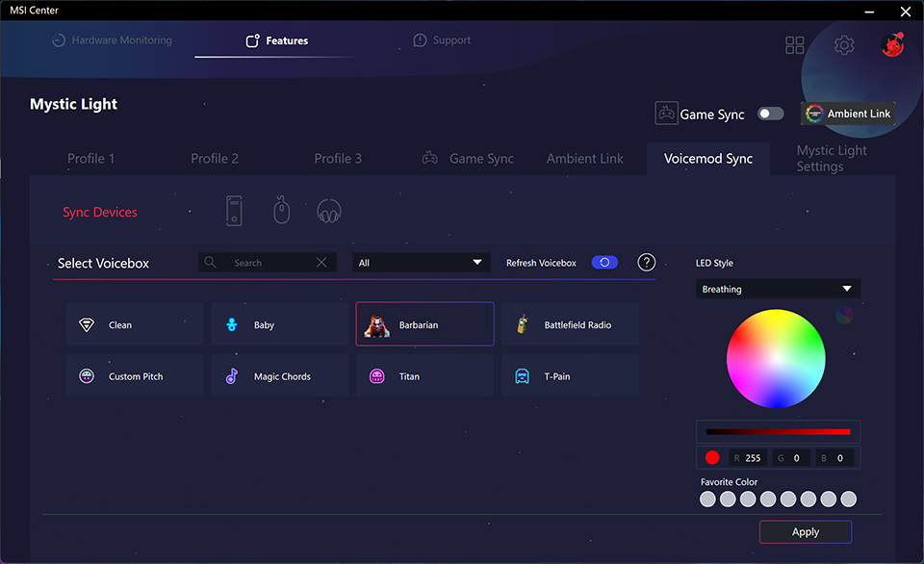Open MSI Center settings gear
The width and height of the screenshot is (924, 564).
coord(844,45)
